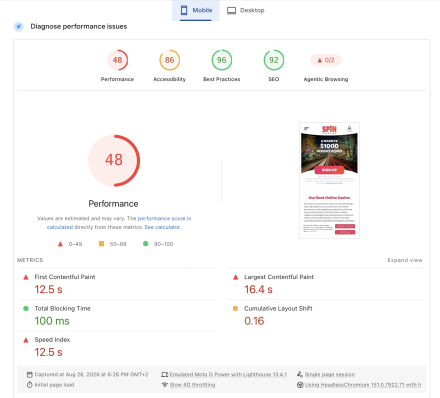Click the calendar icon beside Captured at
This screenshot has height=398, width=440.
[30, 375]
